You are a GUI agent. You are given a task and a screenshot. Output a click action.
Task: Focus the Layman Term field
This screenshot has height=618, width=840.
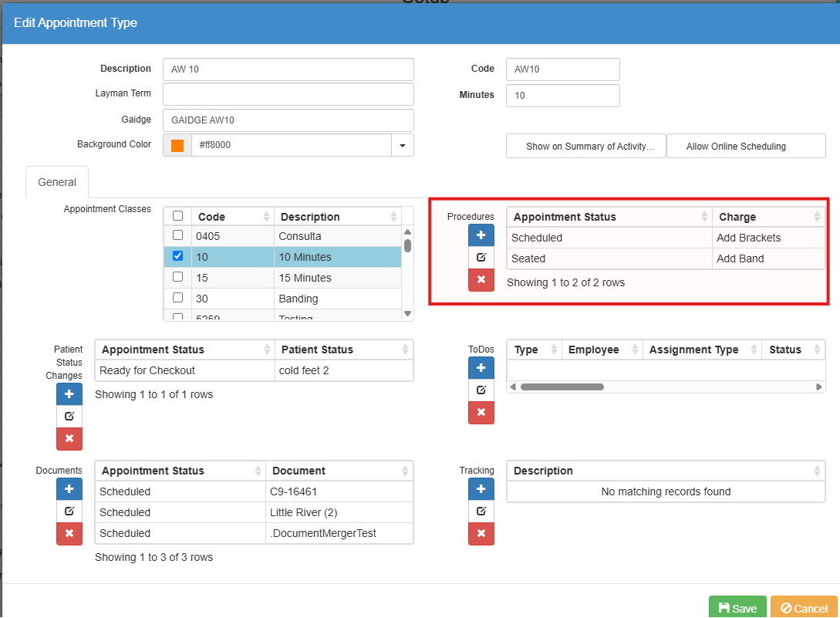coord(288,94)
